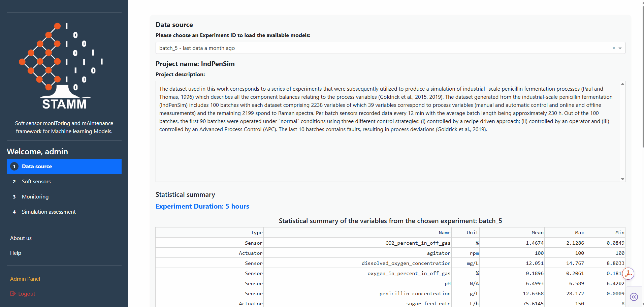Select the pH name cell

point(357,283)
